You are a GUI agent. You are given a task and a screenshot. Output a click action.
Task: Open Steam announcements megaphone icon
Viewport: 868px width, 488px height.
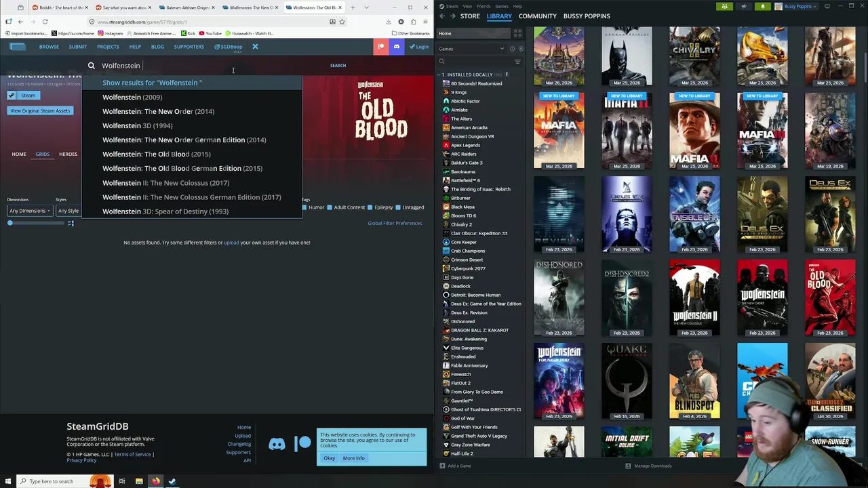[x=743, y=6]
